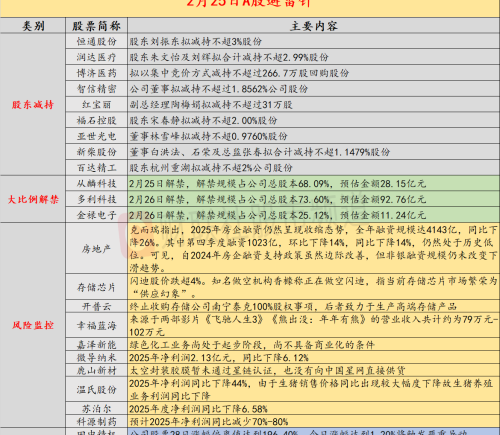Image resolution: width=500 pixels, height=435 pixels.
Task: Click content 董事林雪峰拟减持不超0.9760%股份
Action: tap(208, 136)
